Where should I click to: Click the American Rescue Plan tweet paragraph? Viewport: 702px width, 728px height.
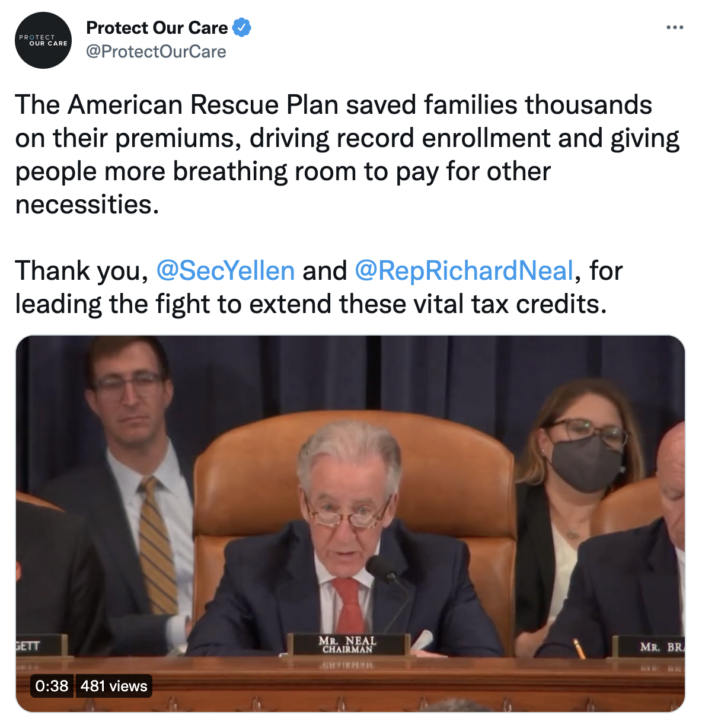pyautogui.click(x=347, y=155)
